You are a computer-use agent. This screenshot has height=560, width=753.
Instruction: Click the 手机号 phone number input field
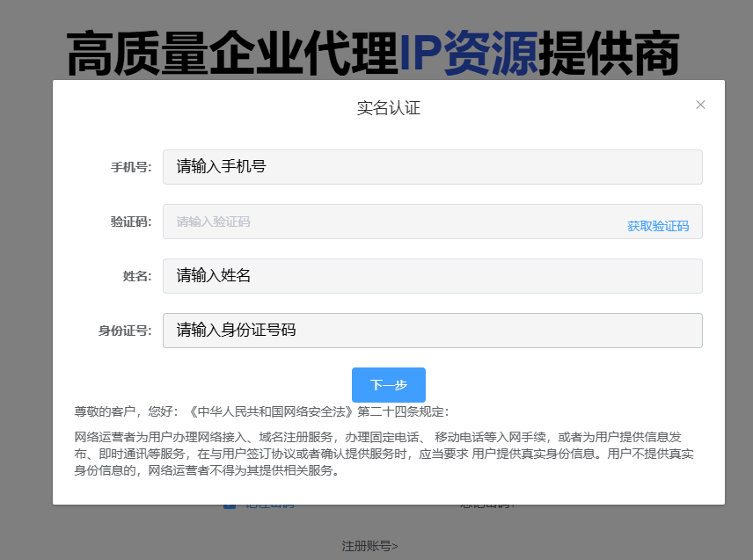[x=432, y=167]
